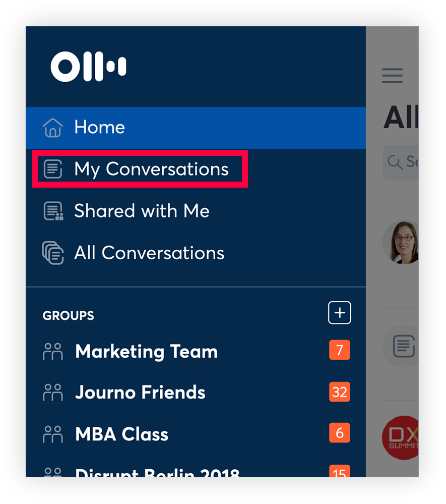The height and width of the screenshot is (504, 446).
Task: Go to Home in sidebar
Action: coord(99,128)
